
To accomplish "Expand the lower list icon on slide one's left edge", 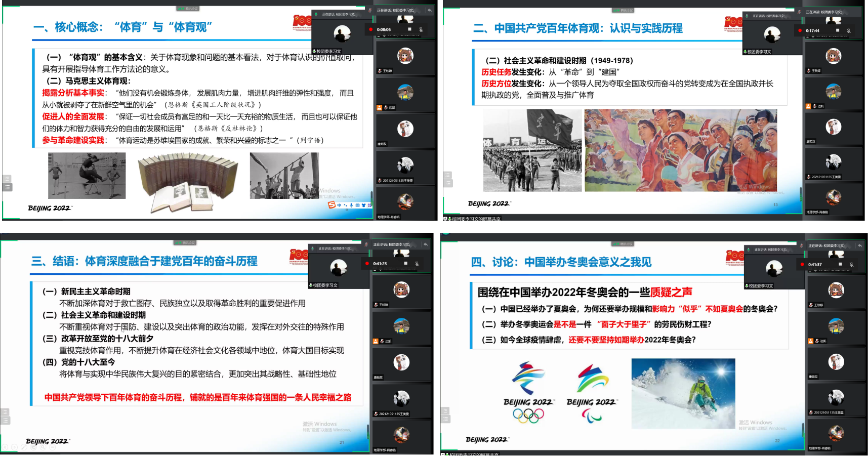I will [7, 187].
